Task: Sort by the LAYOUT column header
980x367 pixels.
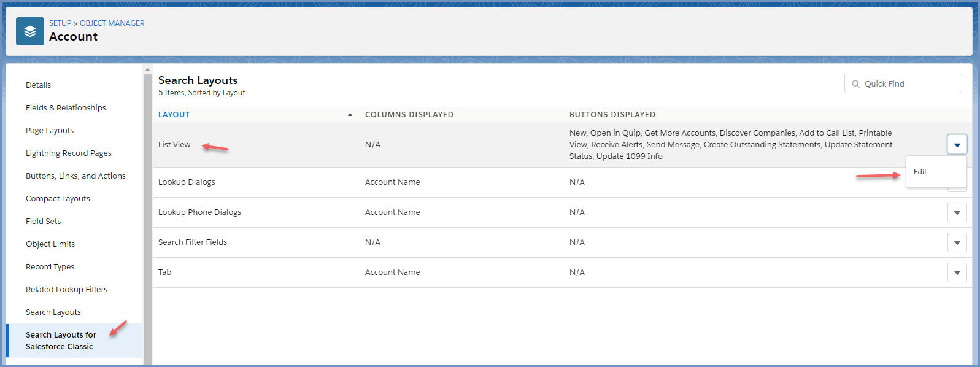Action: click(x=174, y=115)
